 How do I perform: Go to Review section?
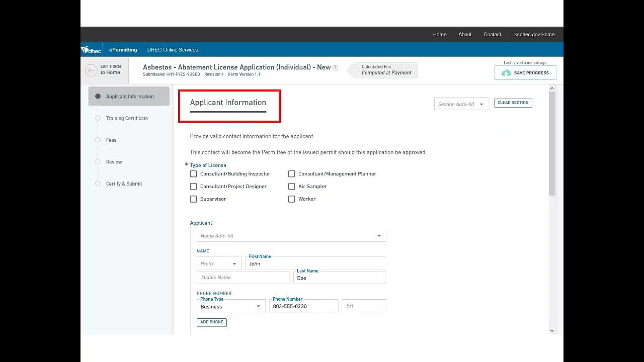click(x=114, y=162)
